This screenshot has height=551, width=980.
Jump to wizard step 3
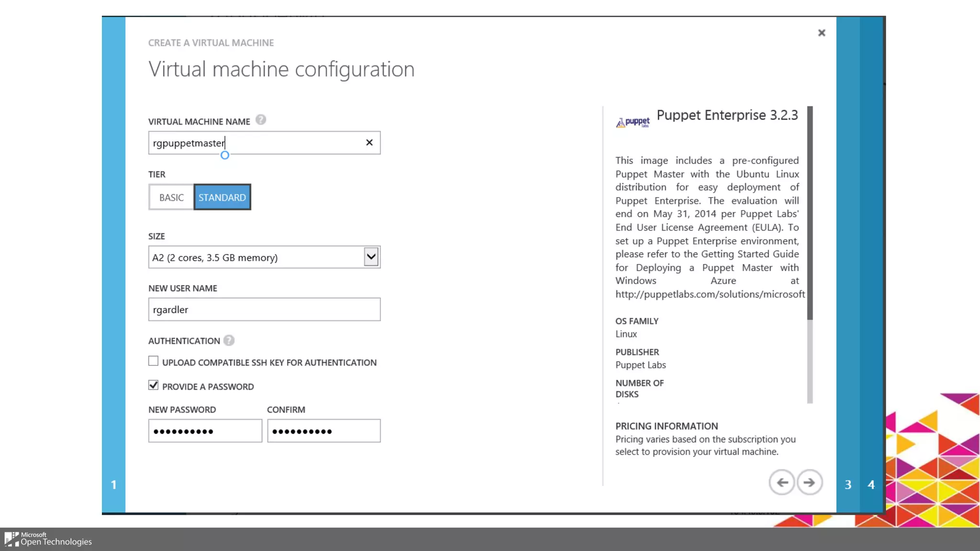[x=848, y=485]
